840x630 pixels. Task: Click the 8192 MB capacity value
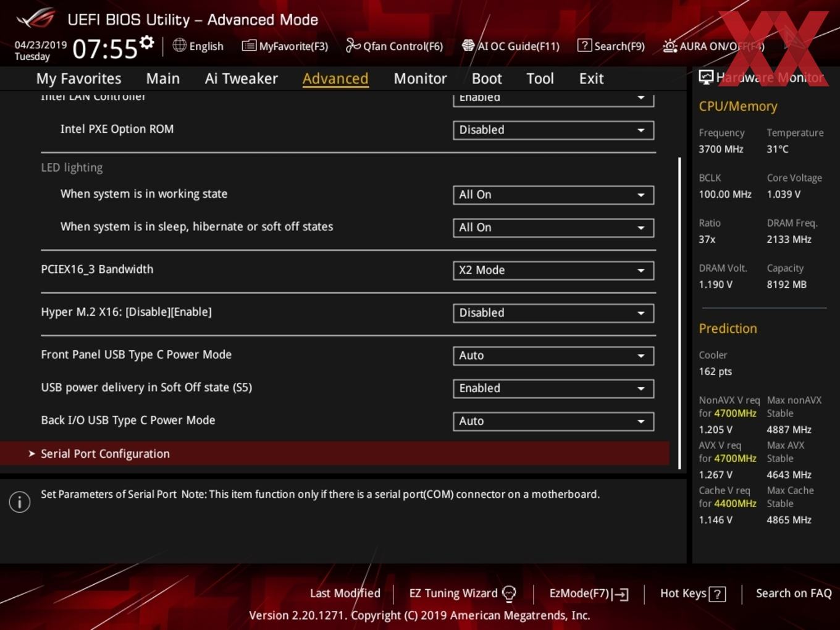point(786,284)
